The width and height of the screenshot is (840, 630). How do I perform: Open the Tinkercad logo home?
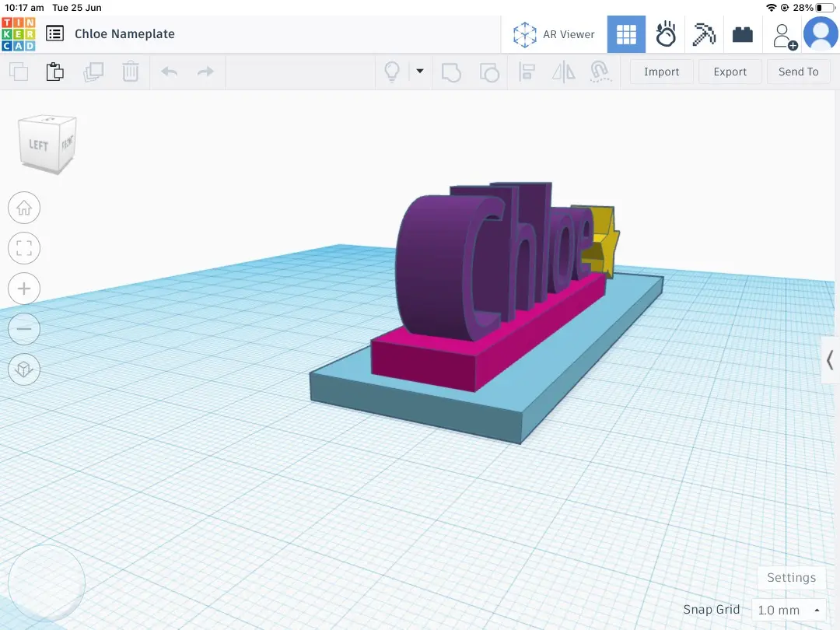coord(19,33)
